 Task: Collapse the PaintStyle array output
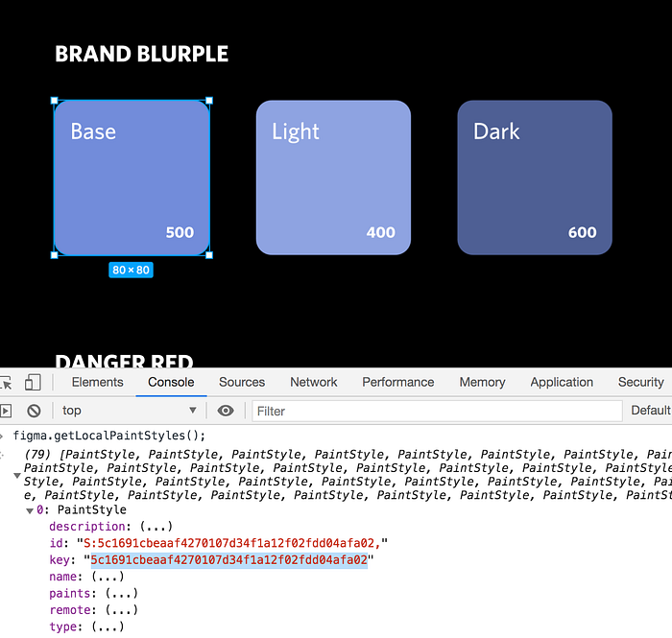tap(17, 475)
